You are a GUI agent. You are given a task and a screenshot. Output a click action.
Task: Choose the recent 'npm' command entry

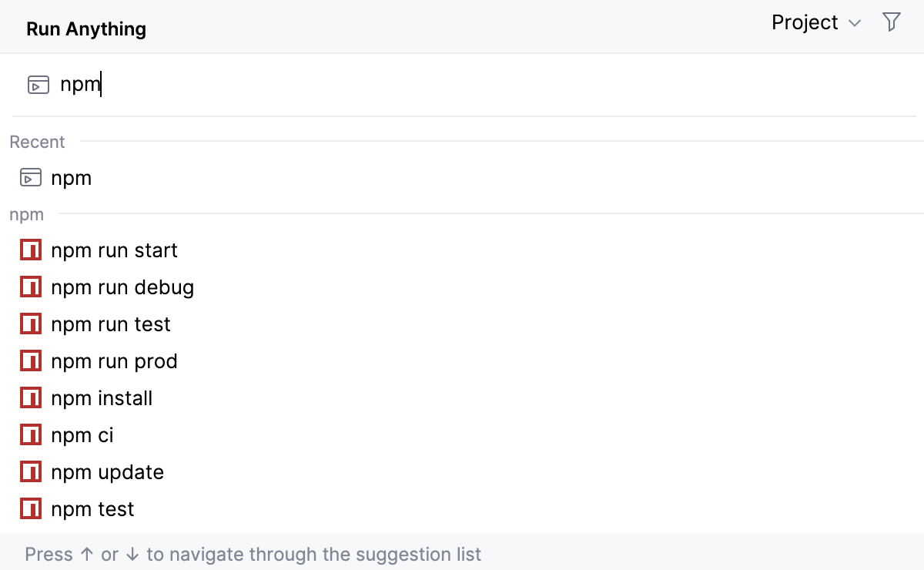72,177
